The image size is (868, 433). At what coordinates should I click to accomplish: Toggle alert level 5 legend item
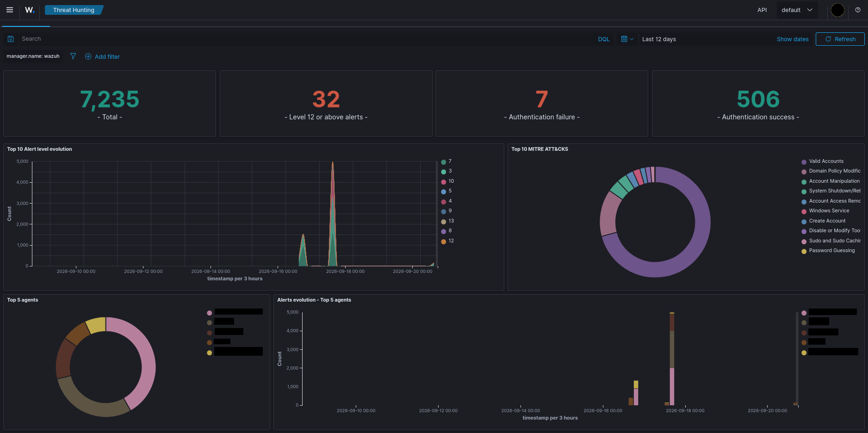tap(446, 191)
